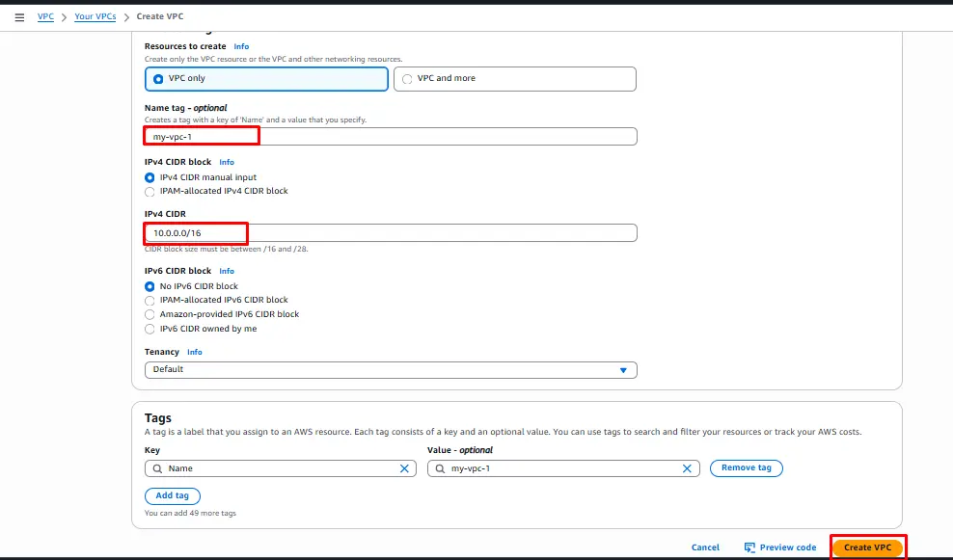953x560 pixels.
Task: Click the search icon in Key field
Action: tap(155, 468)
